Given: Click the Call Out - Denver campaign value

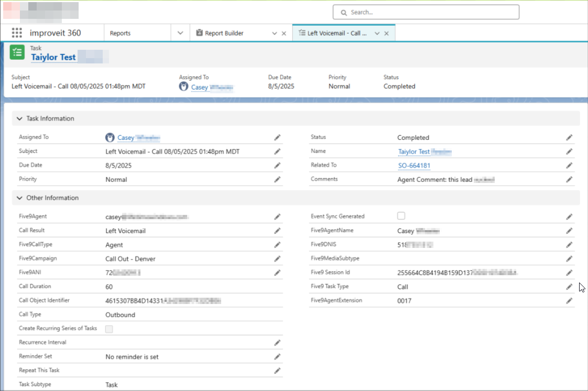Looking at the screenshot, I should (130, 259).
